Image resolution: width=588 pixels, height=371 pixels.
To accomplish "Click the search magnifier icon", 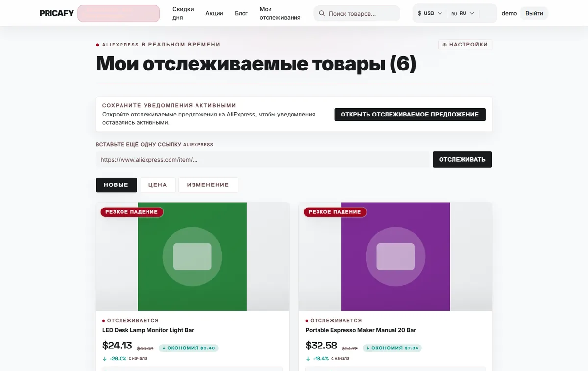I will [x=322, y=13].
